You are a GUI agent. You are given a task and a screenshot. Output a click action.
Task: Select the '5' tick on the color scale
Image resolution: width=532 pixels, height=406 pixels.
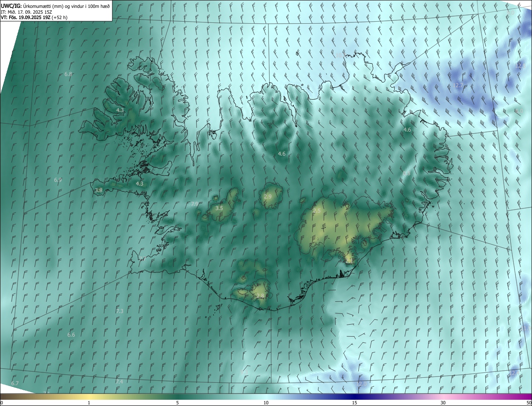(x=177, y=403)
